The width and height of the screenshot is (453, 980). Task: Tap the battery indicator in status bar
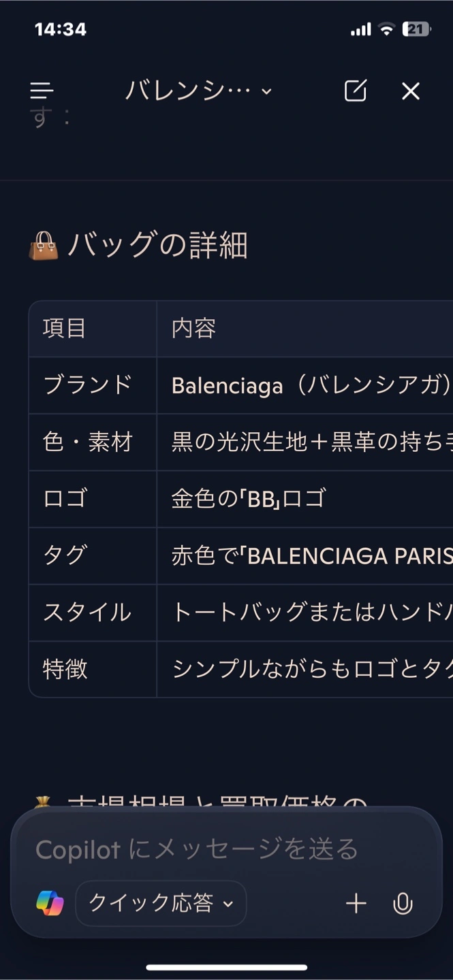pyautogui.click(x=416, y=29)
